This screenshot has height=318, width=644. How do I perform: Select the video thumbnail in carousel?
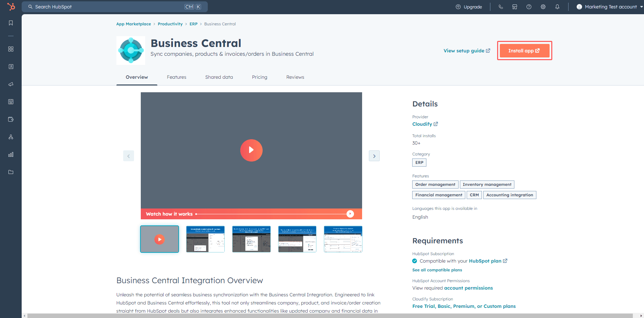tap(159, 239)
